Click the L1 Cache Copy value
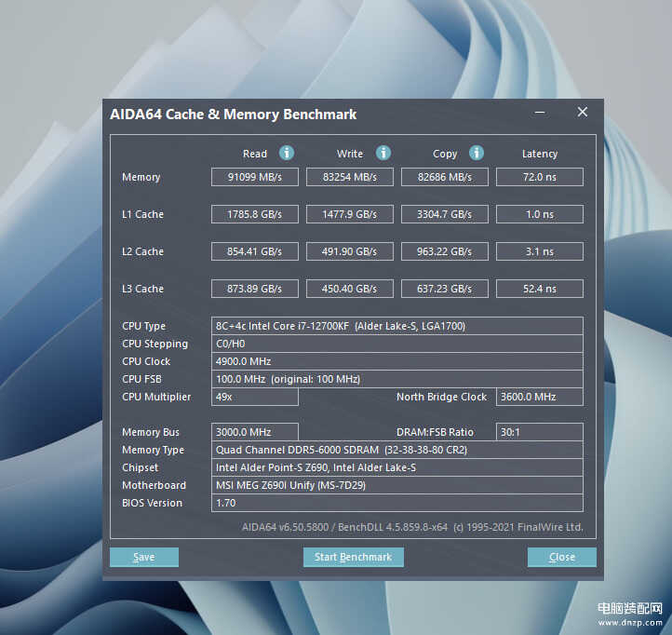Viewport: 672px width, 635px height. pos(444,214)
